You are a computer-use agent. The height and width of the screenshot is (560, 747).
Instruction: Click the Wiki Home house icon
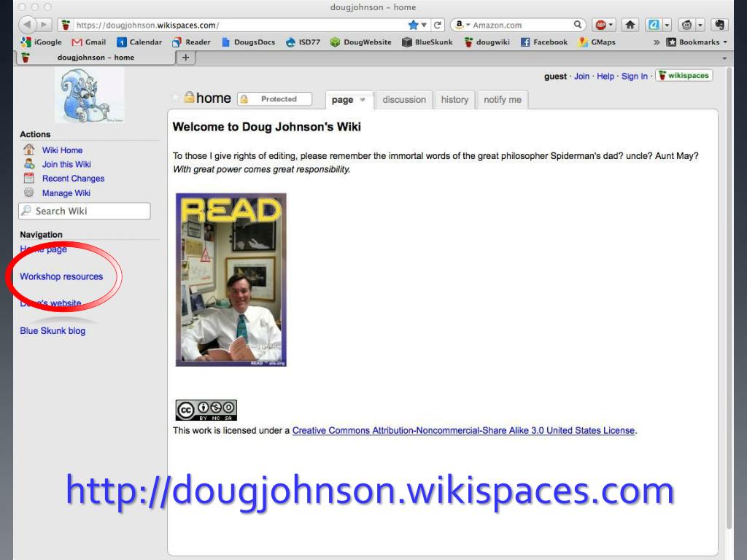point(28,149)
